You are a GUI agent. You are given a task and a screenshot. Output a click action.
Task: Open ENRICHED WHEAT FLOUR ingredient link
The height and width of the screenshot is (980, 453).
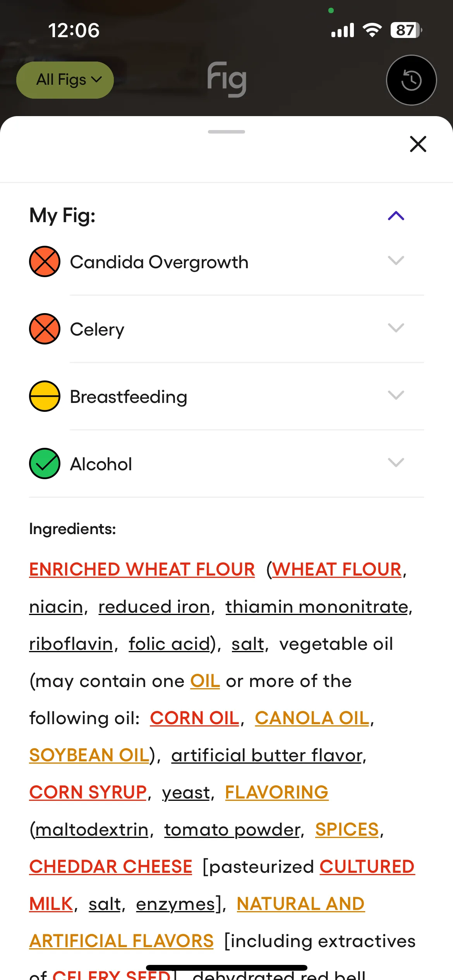point(142,569)
